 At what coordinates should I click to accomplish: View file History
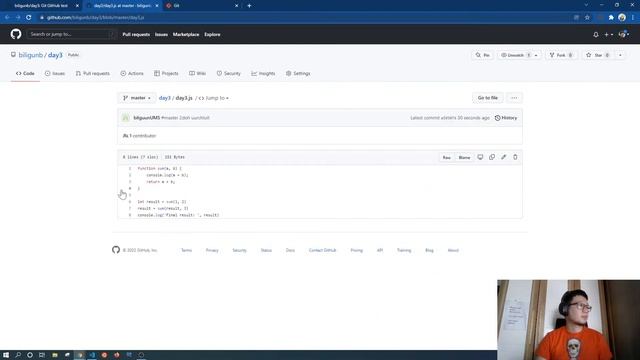click(x=506, y=118)
